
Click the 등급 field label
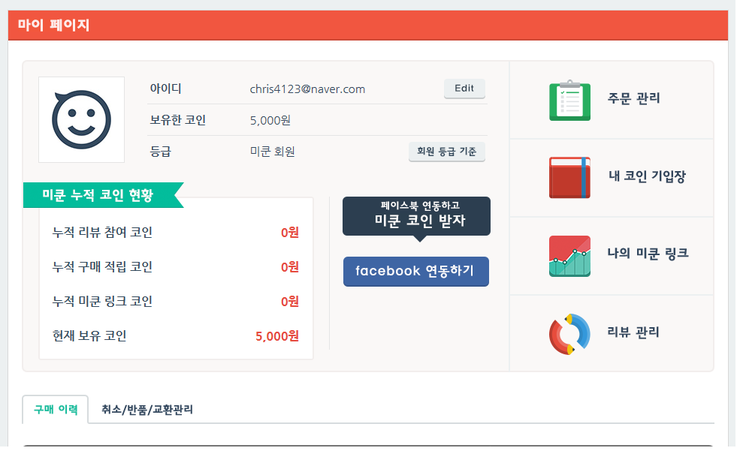coord(160,152)
